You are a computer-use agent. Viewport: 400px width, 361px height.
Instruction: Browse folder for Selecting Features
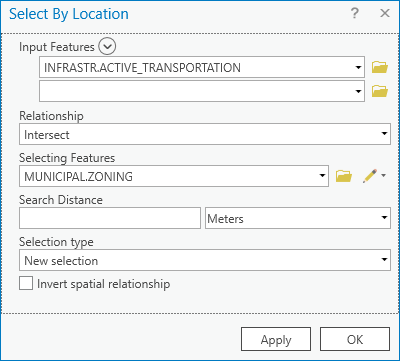pos(344,176)
